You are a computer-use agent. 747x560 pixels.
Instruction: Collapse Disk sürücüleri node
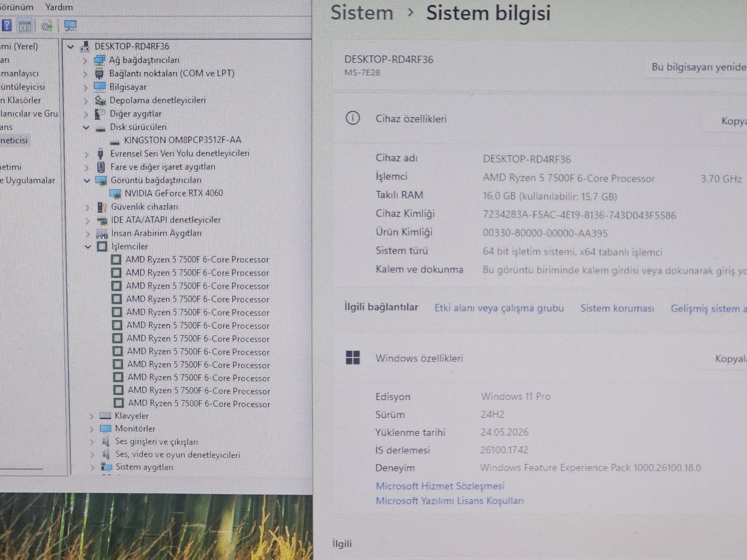click(86, 127)
